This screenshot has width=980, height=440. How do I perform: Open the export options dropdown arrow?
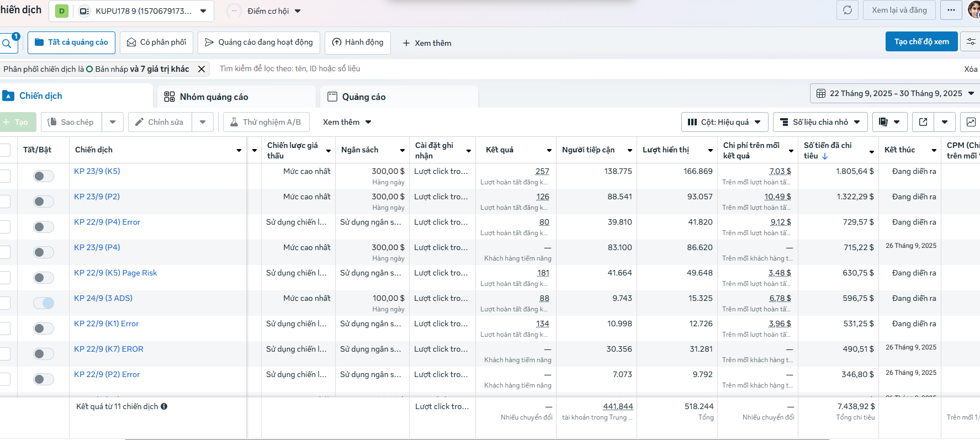[x=945, y=122]
